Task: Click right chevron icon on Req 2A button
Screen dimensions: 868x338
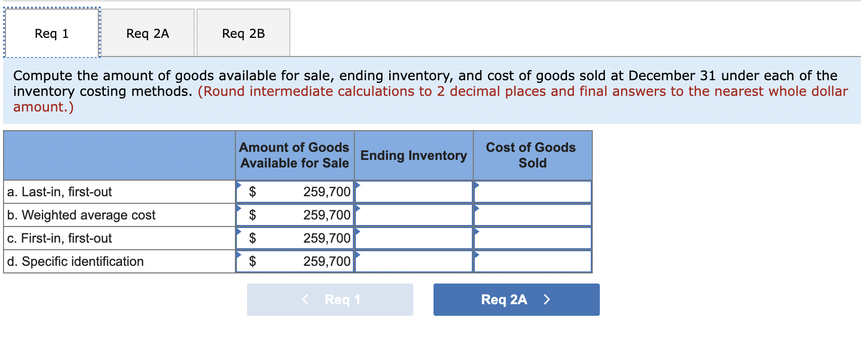Action: [x=547, y=300]
